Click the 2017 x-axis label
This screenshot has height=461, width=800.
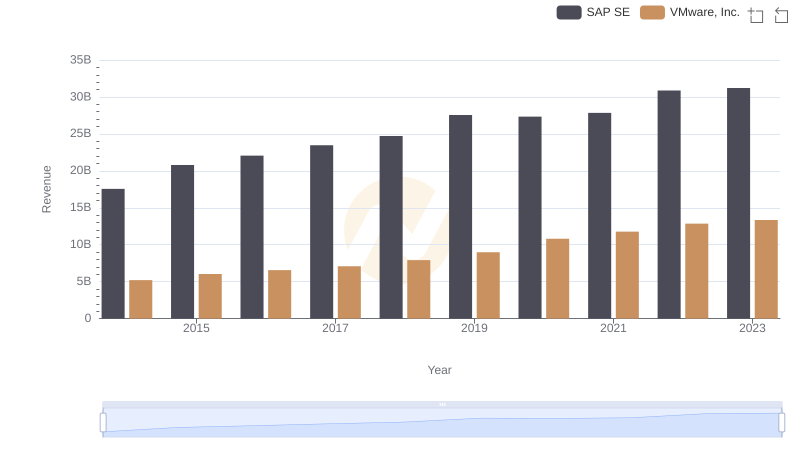click(335, 328)
